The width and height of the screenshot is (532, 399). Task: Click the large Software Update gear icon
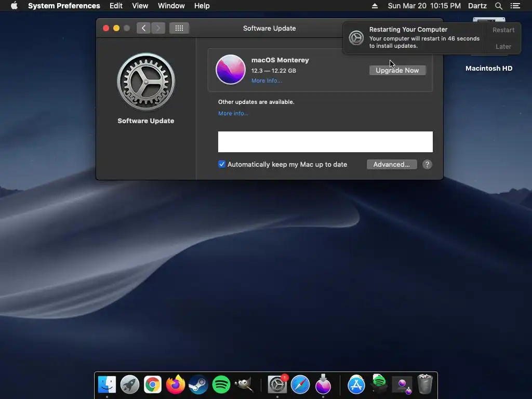(146, 82)
